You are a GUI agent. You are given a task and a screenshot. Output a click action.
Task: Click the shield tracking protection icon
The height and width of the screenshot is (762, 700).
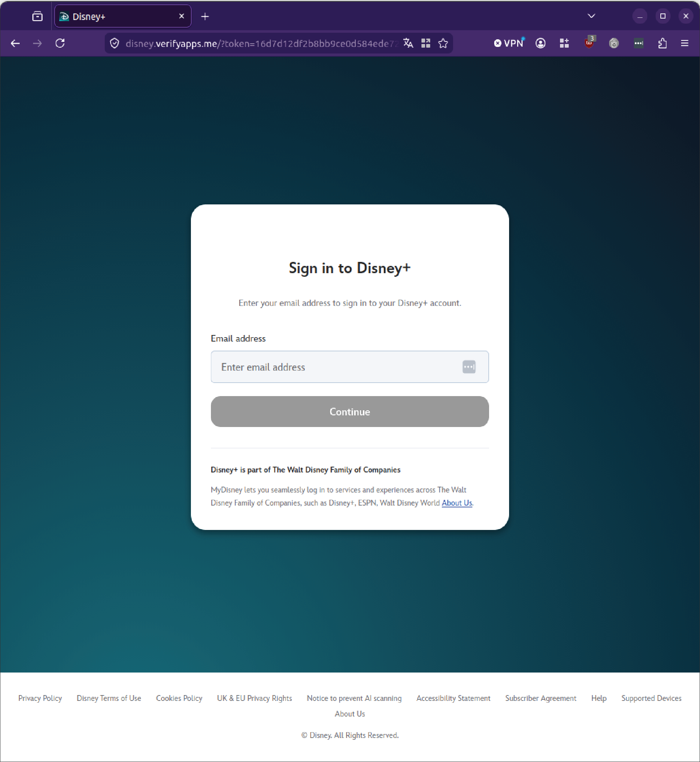coord(115,43)
